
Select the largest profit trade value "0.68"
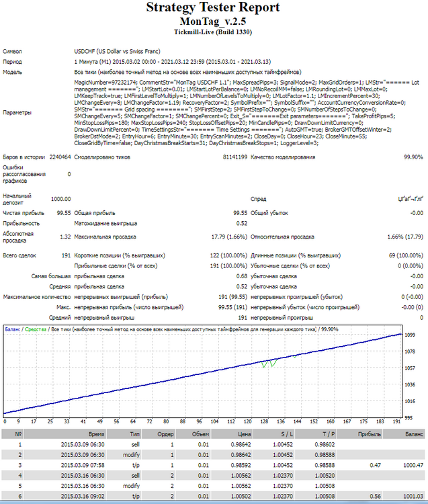[242, 276]
